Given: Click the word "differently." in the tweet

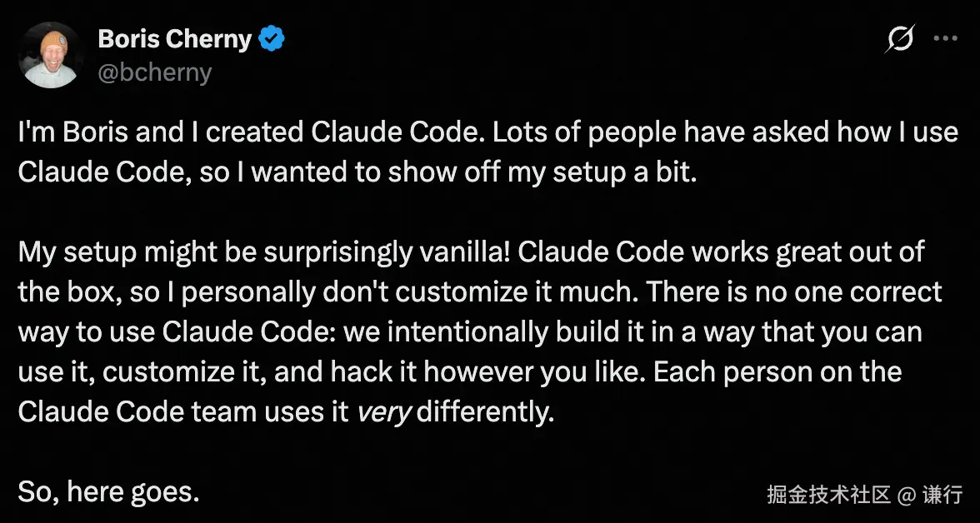Looking at the screenshot, I should click(x=485, y=411).
